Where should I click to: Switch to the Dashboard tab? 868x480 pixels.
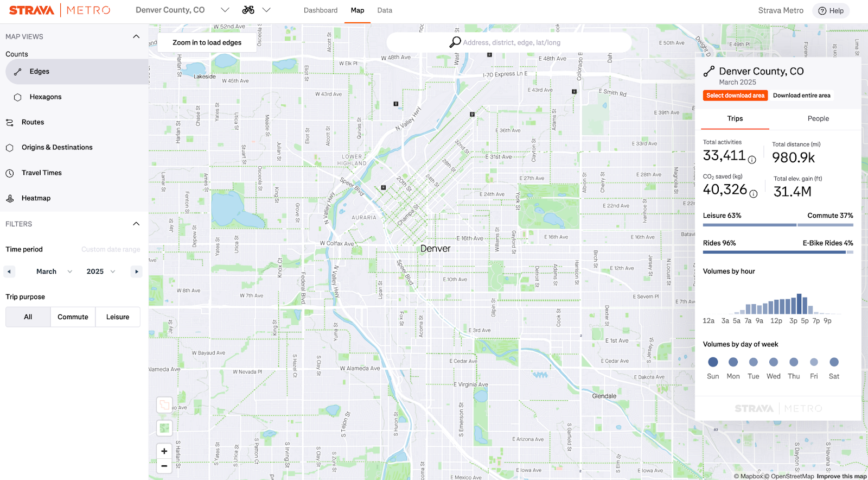(321, 10)
